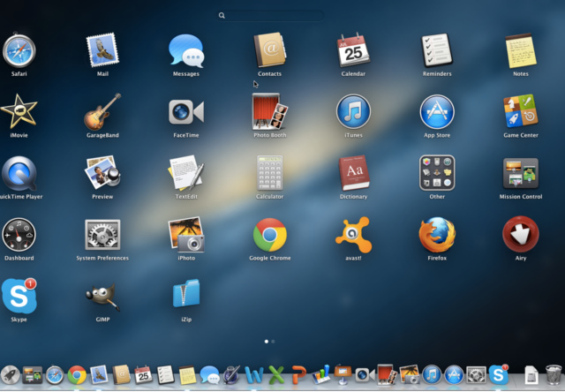The height and width of the screenshot is (392, 565).
Task: Click the Launchpad search field
Action: tap(270, 16)
